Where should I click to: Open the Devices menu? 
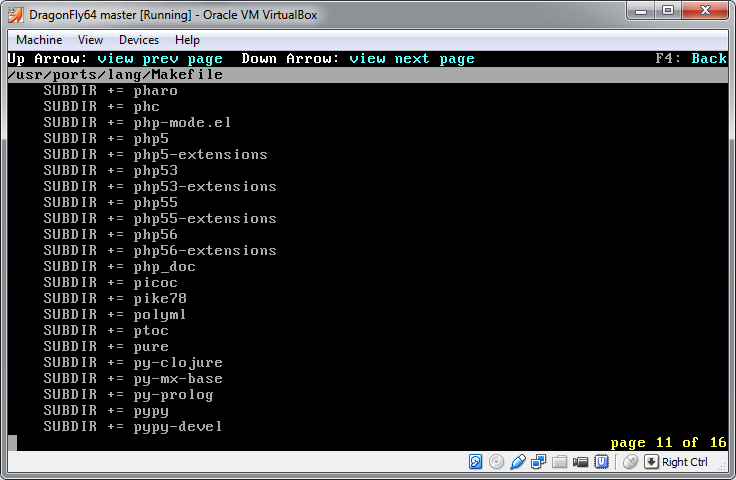[139, 40]
